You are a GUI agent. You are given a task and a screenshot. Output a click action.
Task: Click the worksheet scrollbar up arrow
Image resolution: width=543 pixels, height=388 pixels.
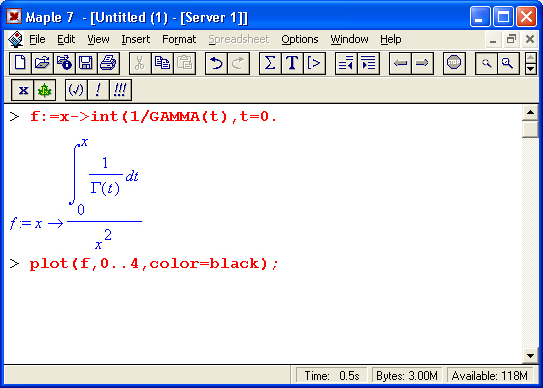[530, 113]
